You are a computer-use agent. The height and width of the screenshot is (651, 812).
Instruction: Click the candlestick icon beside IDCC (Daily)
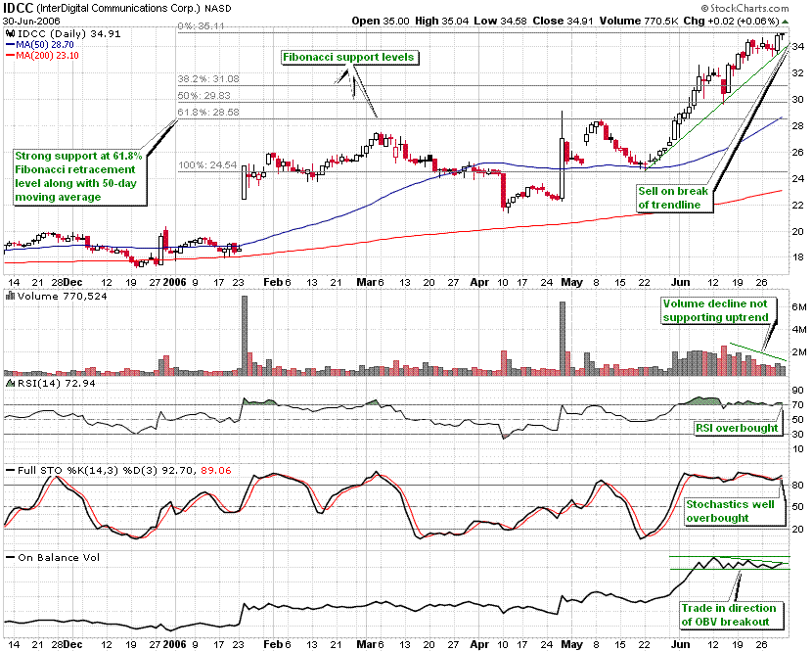coord(11,33)
